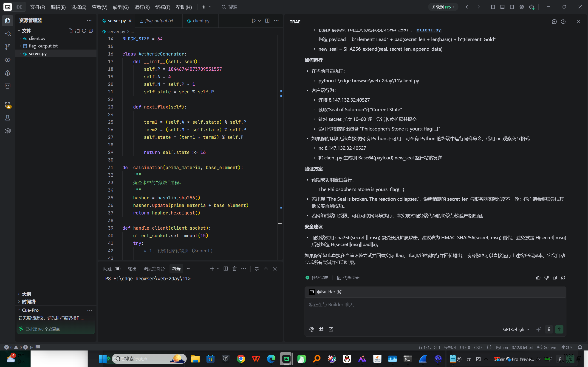Viewport: 588px width, 367px height.
Task: Kill terminal with trash icon
Action: click(235, 268)
